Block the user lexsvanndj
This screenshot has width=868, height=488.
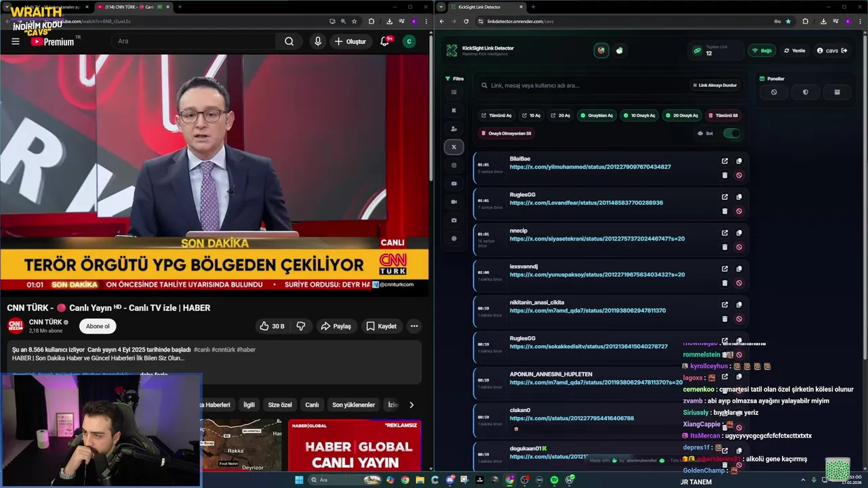(x=738, y=283)
